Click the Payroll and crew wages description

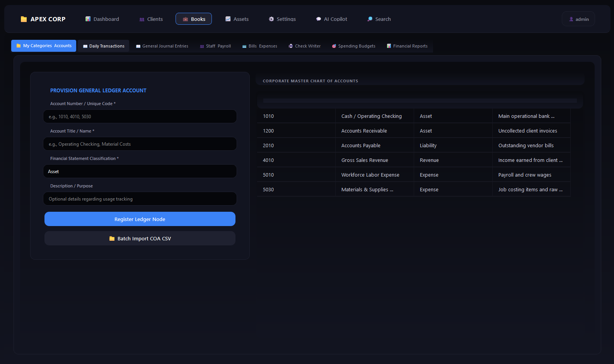click(x=532, y=175)
